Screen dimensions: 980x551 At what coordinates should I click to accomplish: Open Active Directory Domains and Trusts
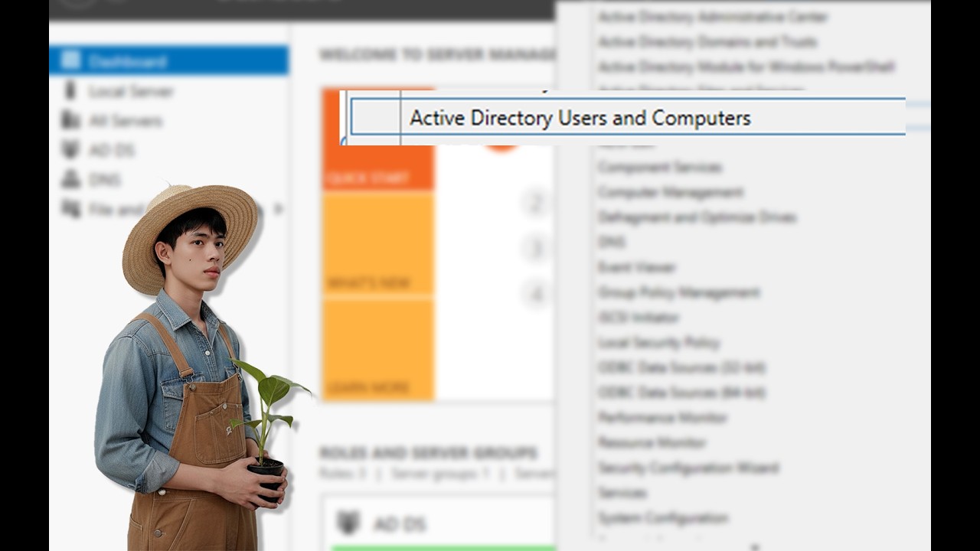[707, 41]
